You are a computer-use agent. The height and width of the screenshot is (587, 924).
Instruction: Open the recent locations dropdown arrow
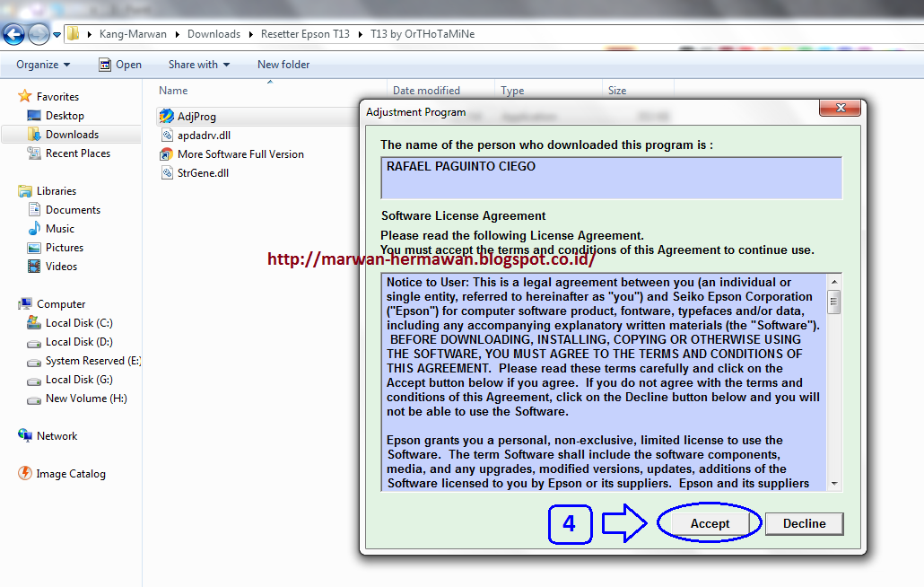click(57, 35)
